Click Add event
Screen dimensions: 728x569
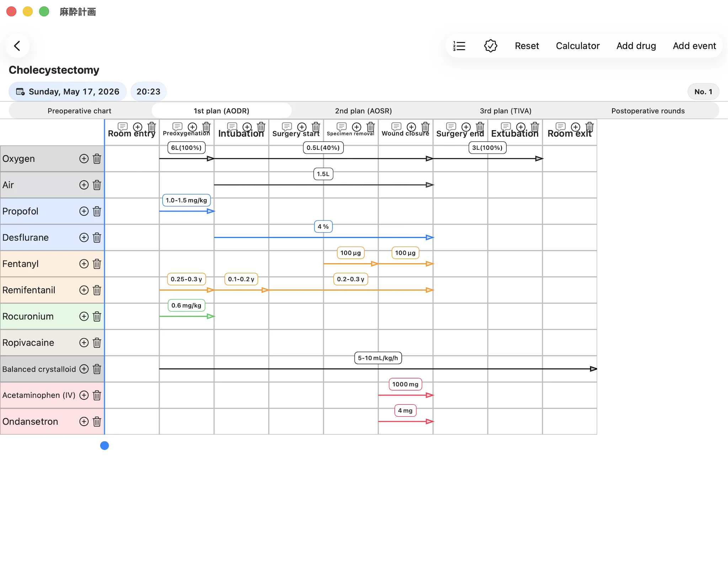click(x=694, y=46)
